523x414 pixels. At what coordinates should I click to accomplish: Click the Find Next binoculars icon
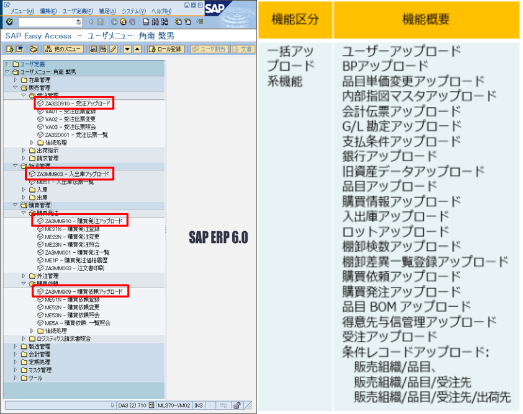pyautogui.click(x=164, y=22)
